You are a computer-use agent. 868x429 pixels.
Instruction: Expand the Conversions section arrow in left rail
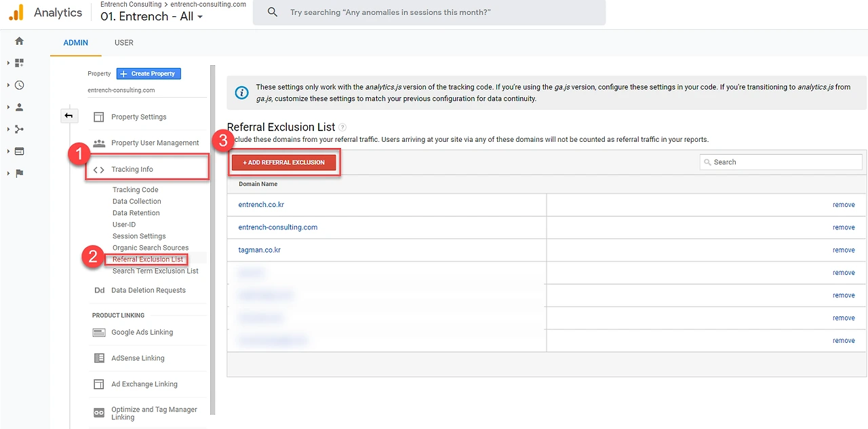tap(8, 173)
